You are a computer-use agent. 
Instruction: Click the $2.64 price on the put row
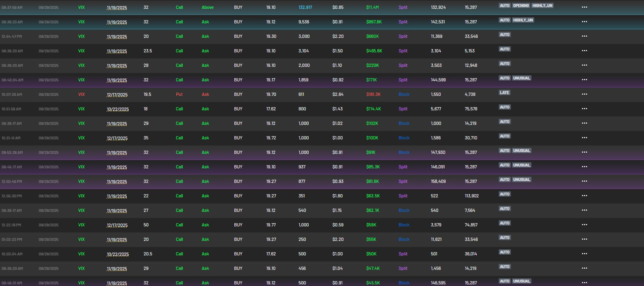point(338,94)
